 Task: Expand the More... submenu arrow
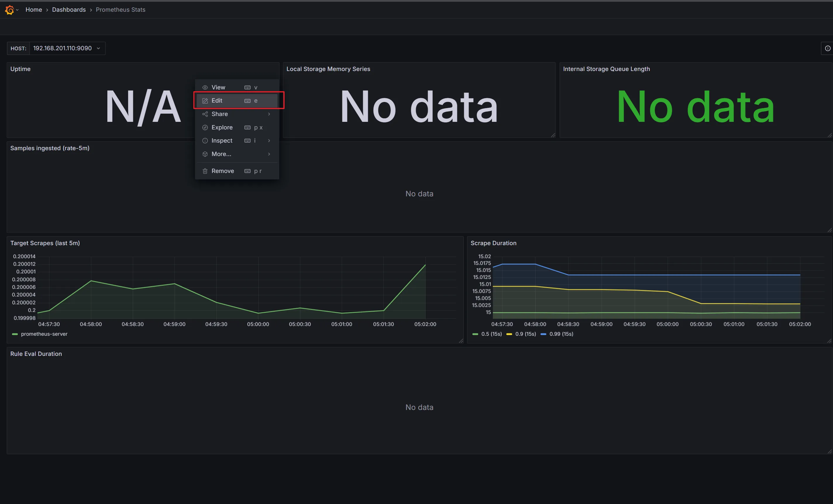pyautogui.click(x=269, y=154)
